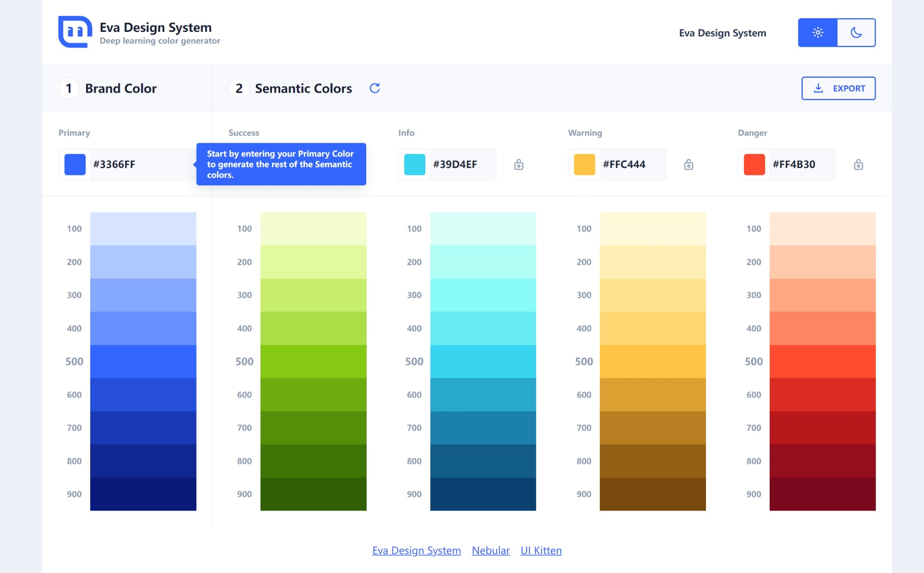
Task: Toggle the lock on the Info color
Action: (518, 164)
